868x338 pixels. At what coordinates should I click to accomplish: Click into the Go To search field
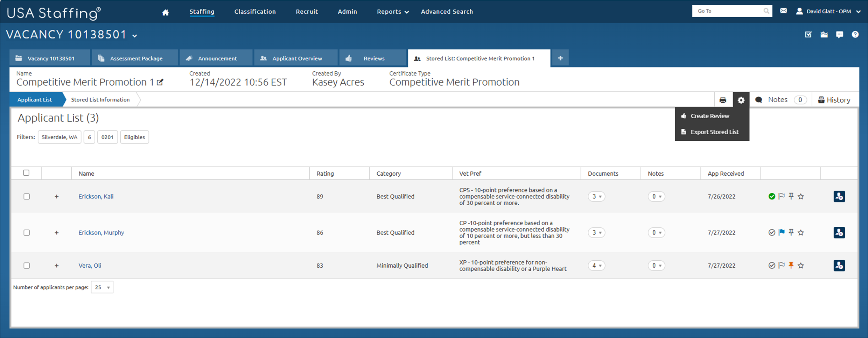click(x=728, y=10)
